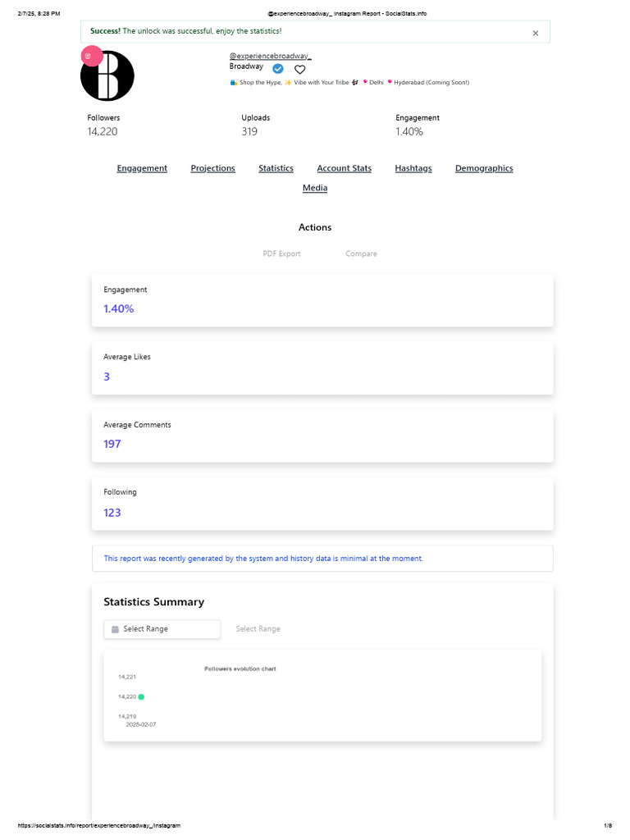Image resolution: width=630 pixels, height=840 pixels.
Task: Click the grey Select Range label
Action: [258, 629]
